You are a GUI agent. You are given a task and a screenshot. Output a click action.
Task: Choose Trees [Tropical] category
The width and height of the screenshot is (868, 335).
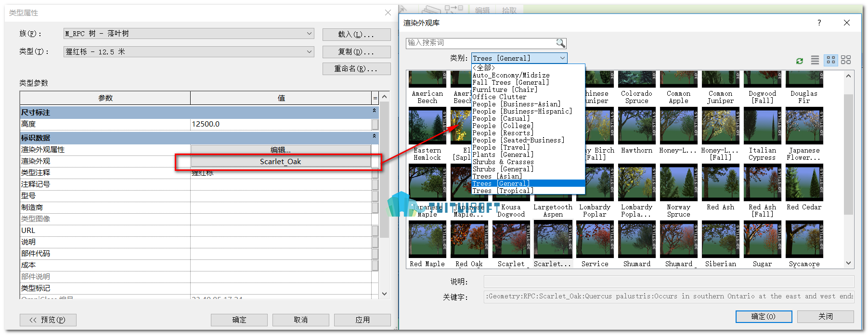click(528, 191)
